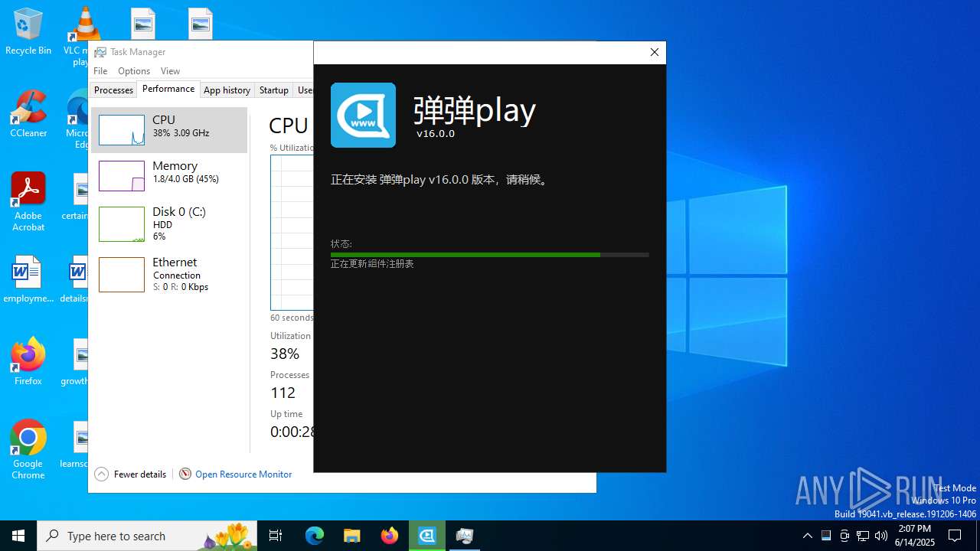Open the Startup tab

click(x=273, y=90)
